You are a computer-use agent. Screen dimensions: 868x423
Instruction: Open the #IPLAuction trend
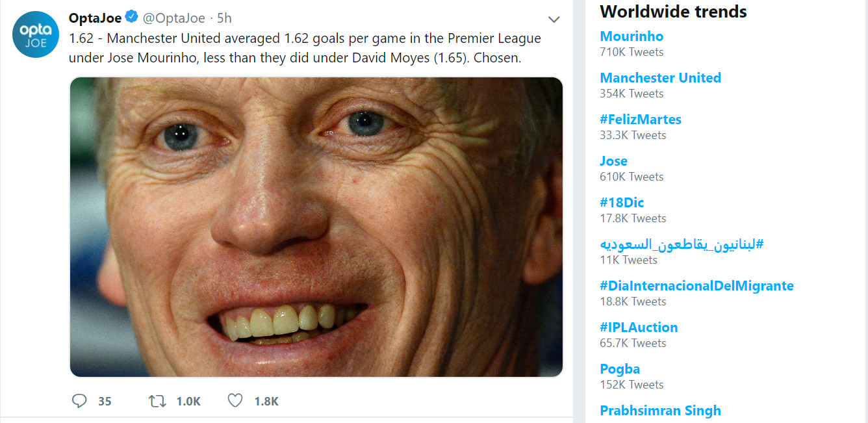(x=639, y=327)
